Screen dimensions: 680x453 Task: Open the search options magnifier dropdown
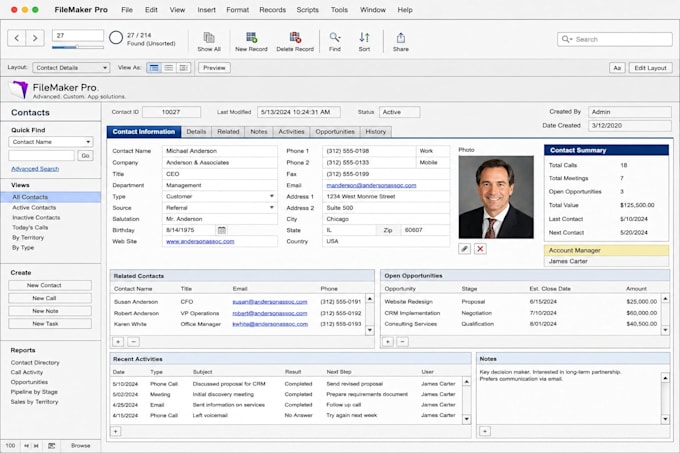click(567, 39)
